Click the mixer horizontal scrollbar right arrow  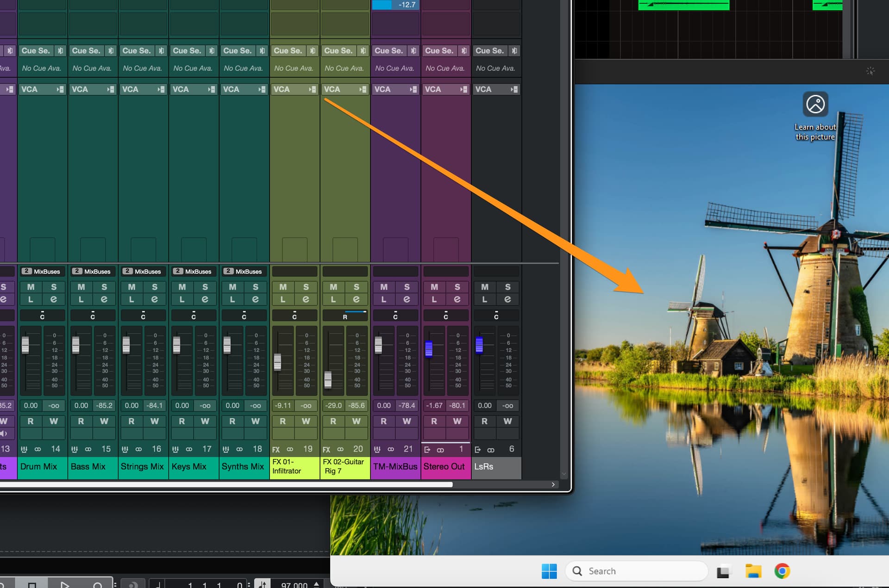553,484
